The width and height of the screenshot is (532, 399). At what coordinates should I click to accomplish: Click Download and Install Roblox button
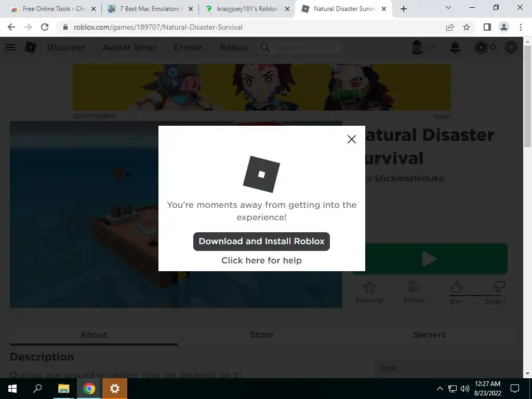(261, 241)
